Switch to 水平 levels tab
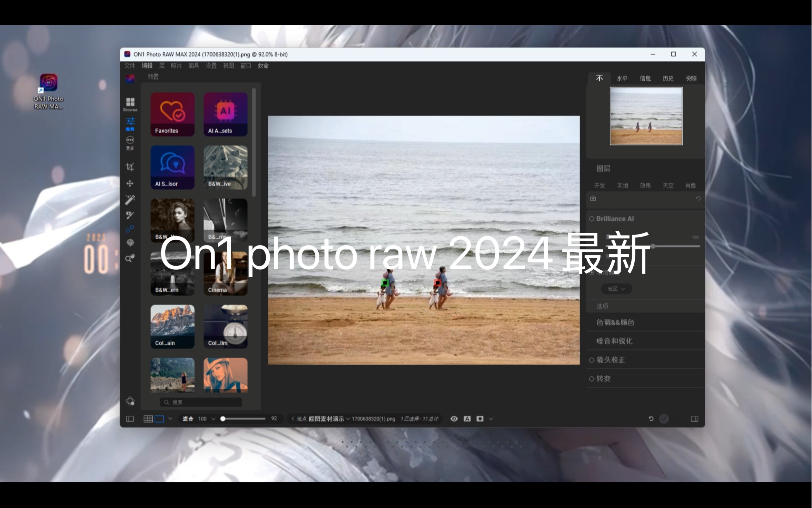 coord(622,79)
